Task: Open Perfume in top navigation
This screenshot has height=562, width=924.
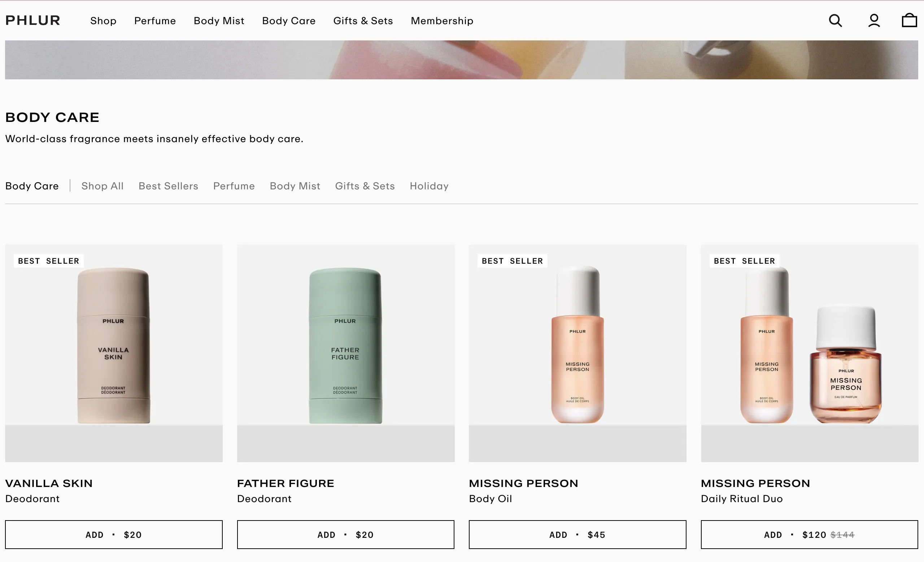Action: (x=155, y=21)
